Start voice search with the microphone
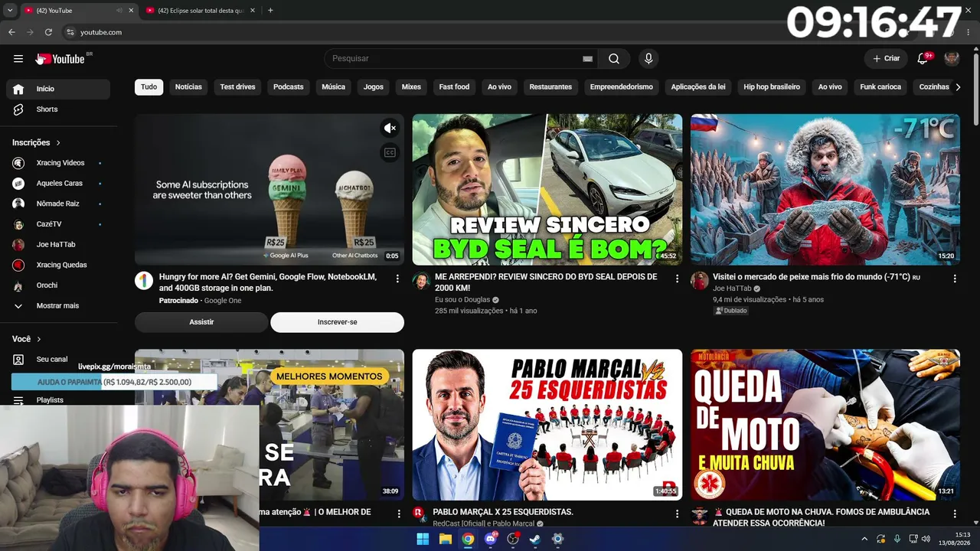This screenshot has height=551, width=980. [x=648, y=59]
